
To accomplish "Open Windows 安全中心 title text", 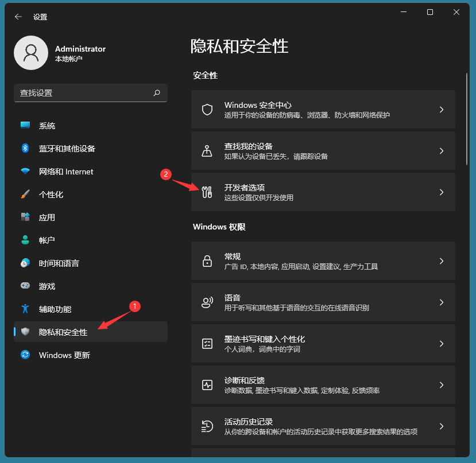I will 258,105.
